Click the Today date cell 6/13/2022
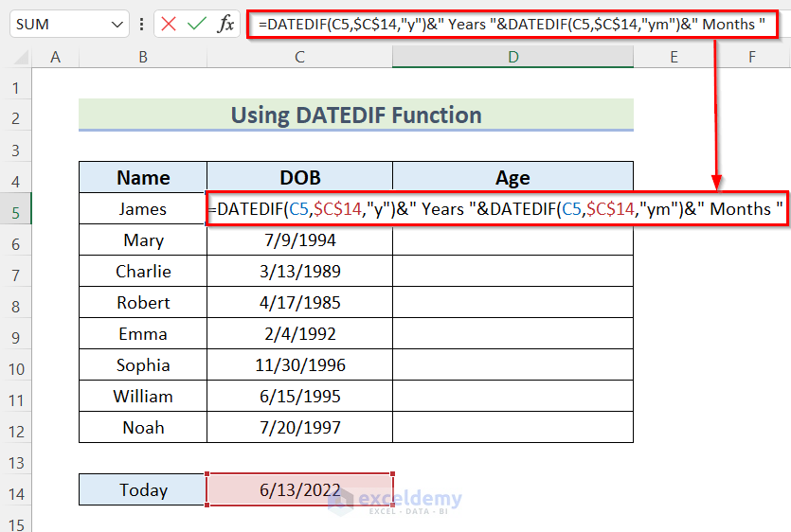The height and width of the screenshot is (532, 791). (x=299, y=490)
